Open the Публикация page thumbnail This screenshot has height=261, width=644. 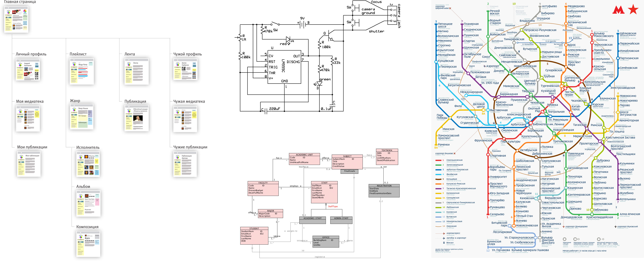tap(137, 118)
